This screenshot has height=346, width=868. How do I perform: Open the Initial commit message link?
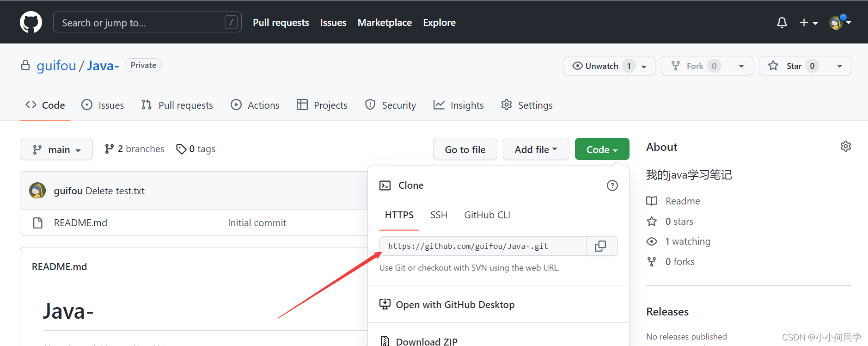click(257, 223)
